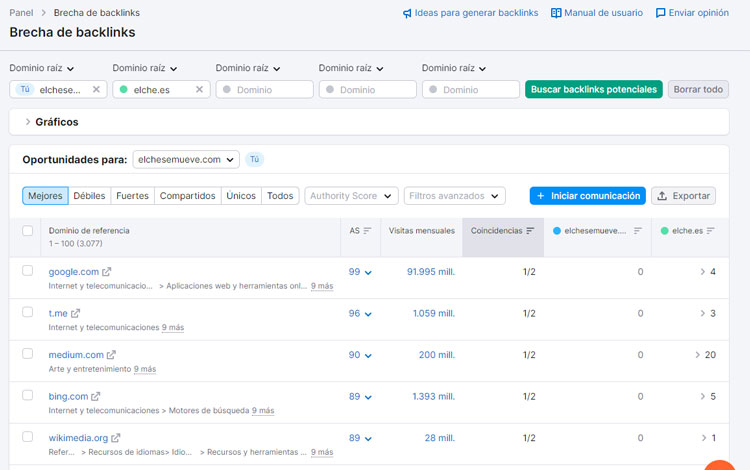
Task: Select the Únicos tab
Action: (x=241, y=196)
